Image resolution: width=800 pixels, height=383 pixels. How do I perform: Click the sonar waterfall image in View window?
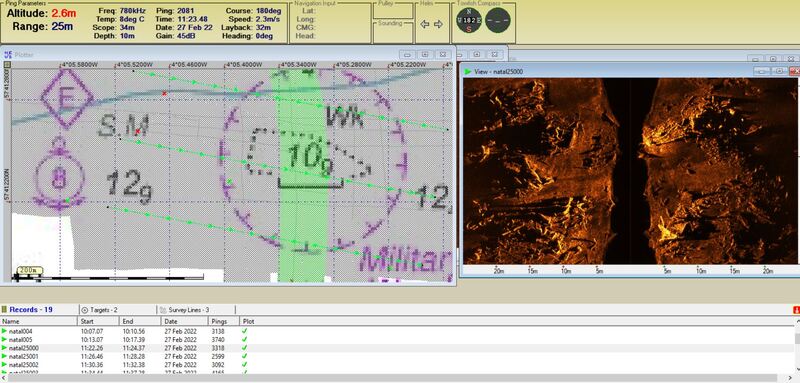click(x=630, y=171)
